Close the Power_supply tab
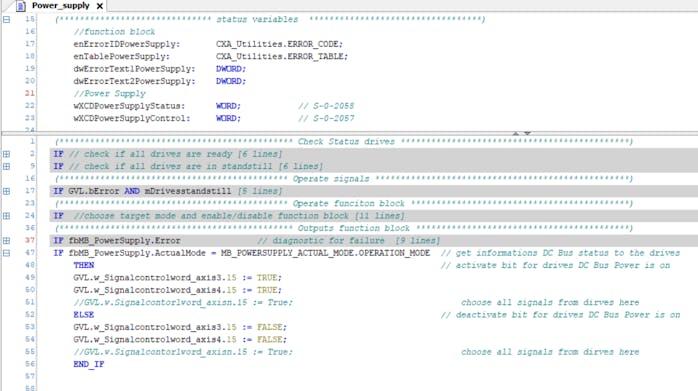Screen dimensions: 698x391 point(100,6)
